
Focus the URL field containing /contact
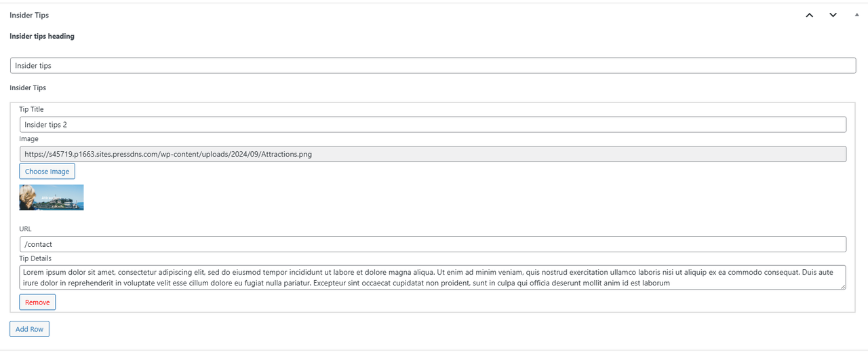pos(433,244)
